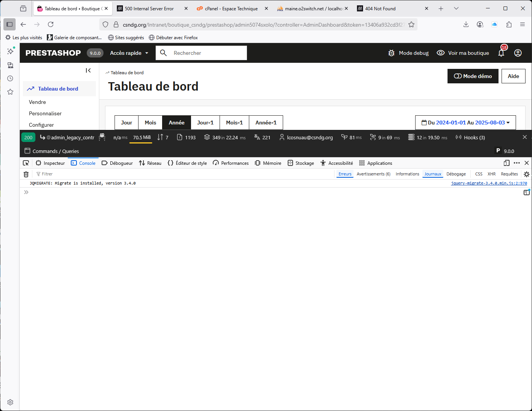Open the employee profile avatar icon
This screenshot has width=532, height=411.
point(518,53)
